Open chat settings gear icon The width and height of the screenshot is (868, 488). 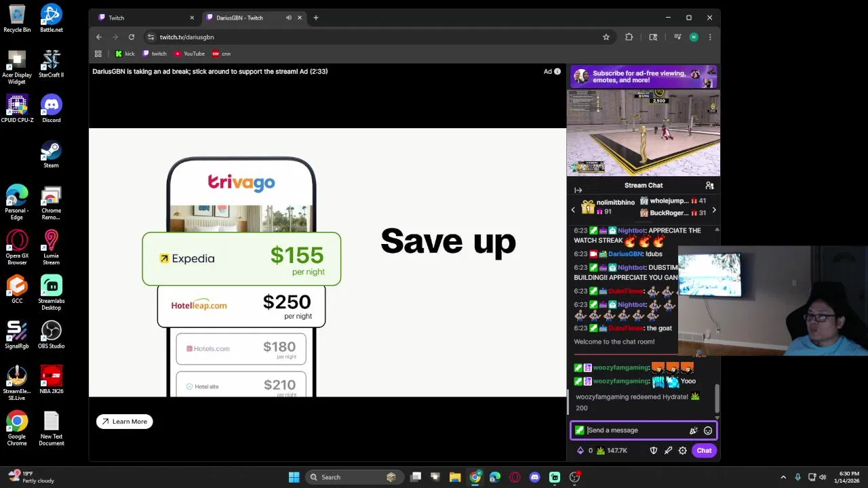(x=682, y=451)
